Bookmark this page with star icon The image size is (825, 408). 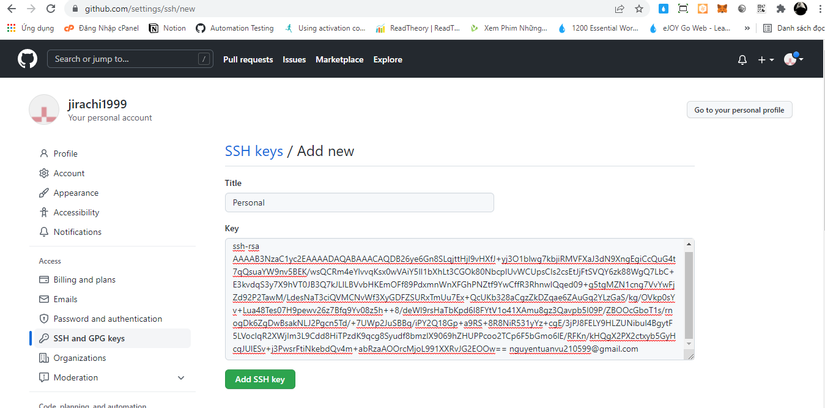click(x=639, y=8)
